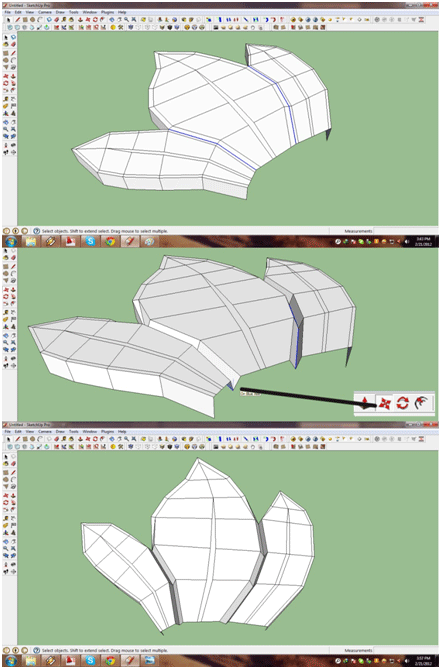Screen dimensions: 441x669
Task: Choose Push/Pull in the middle capture's side palette
Action: [x=13, y=290]
